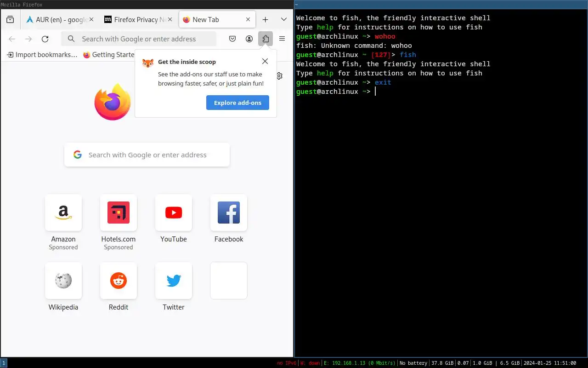
Task: Open the Getting Started bookmark
Action: (x=108, y=55)
